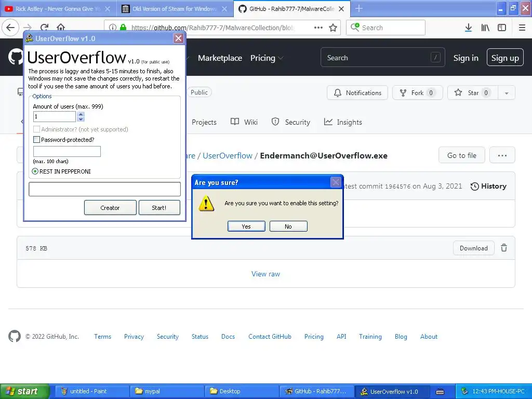Image resolution: width=532 pixels, height=399 pixels.
Task: View secure connection padlock details
Action: pos(123,28)
